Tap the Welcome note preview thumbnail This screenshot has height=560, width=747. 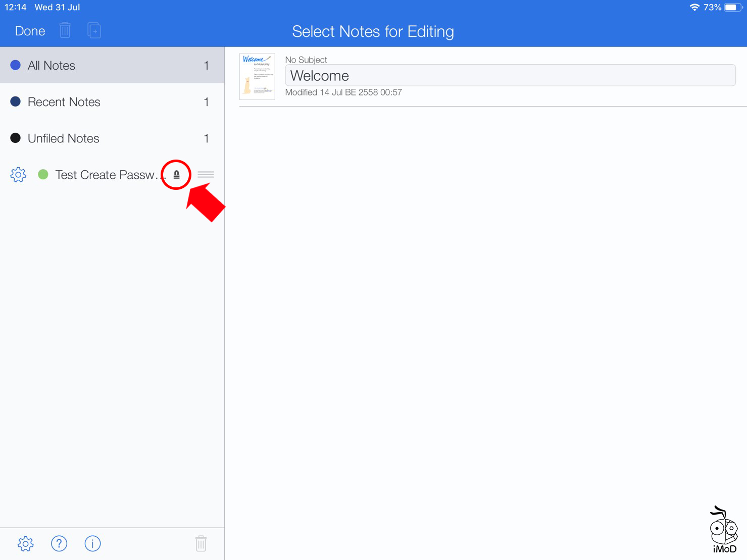257,76
